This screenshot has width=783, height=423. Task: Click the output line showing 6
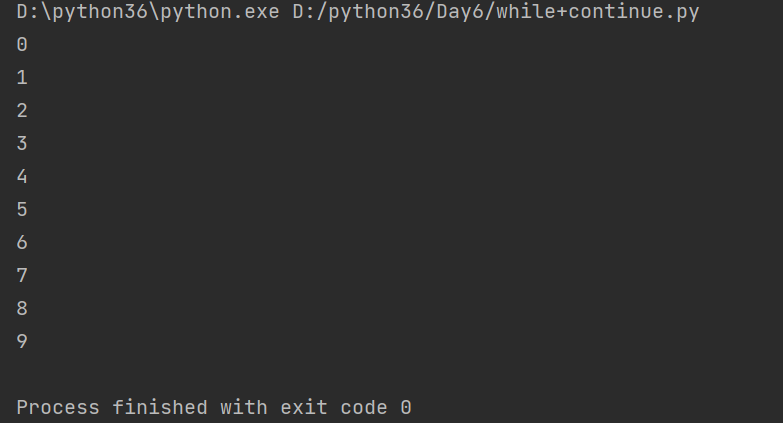pos(22,243)
